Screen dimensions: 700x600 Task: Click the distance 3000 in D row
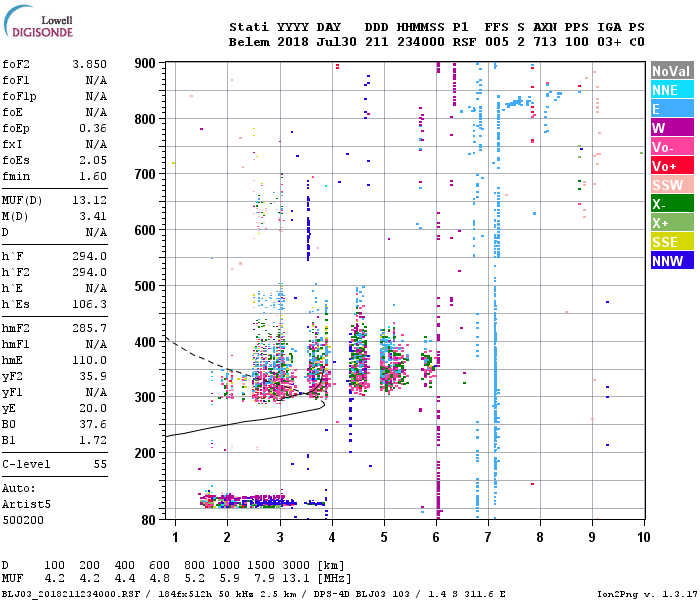click(296, 565)
